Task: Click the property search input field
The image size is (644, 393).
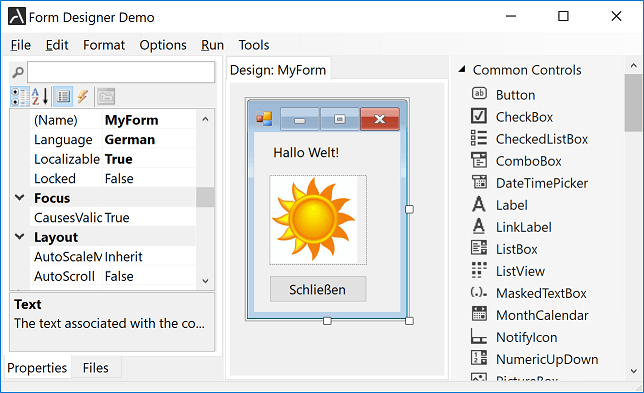Action: 121,72
